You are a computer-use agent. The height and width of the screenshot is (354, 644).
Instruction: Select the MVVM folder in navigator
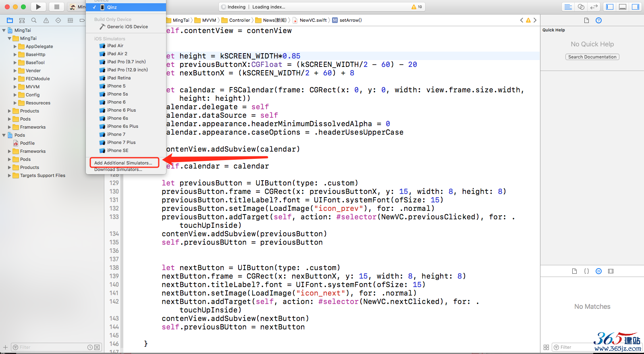coord(33,87)
